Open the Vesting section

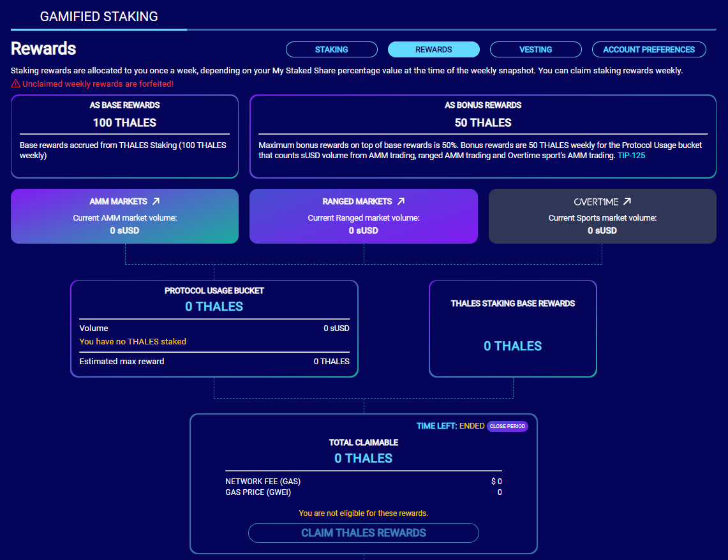[536, 50]
